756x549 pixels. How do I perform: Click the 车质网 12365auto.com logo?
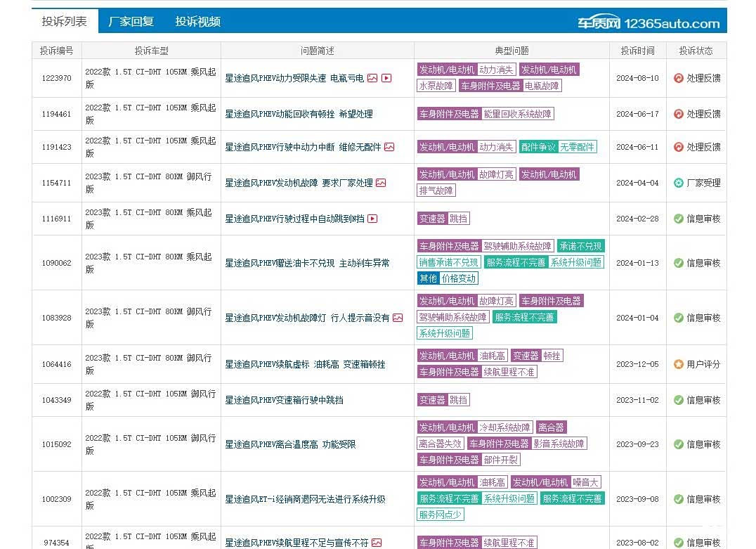(x=648, y=22)
